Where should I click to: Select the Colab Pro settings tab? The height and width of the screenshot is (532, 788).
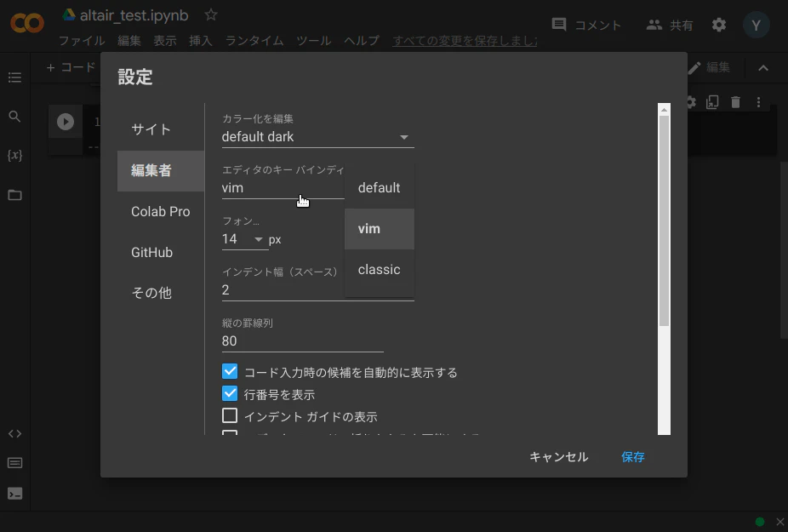coord(161,212)
